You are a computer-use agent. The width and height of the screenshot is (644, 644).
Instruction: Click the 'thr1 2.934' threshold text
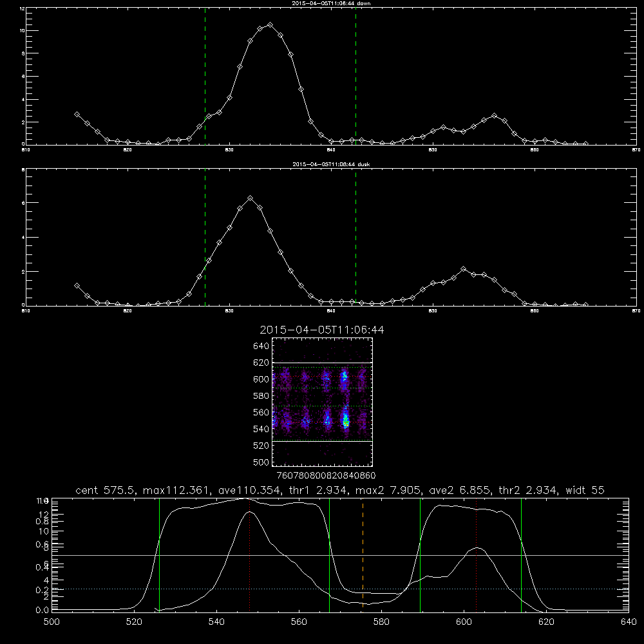coord(319,490)
